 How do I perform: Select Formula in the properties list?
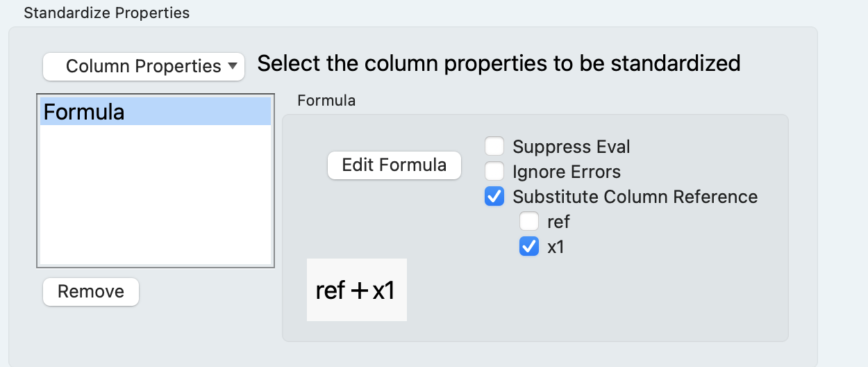(154, 112)
